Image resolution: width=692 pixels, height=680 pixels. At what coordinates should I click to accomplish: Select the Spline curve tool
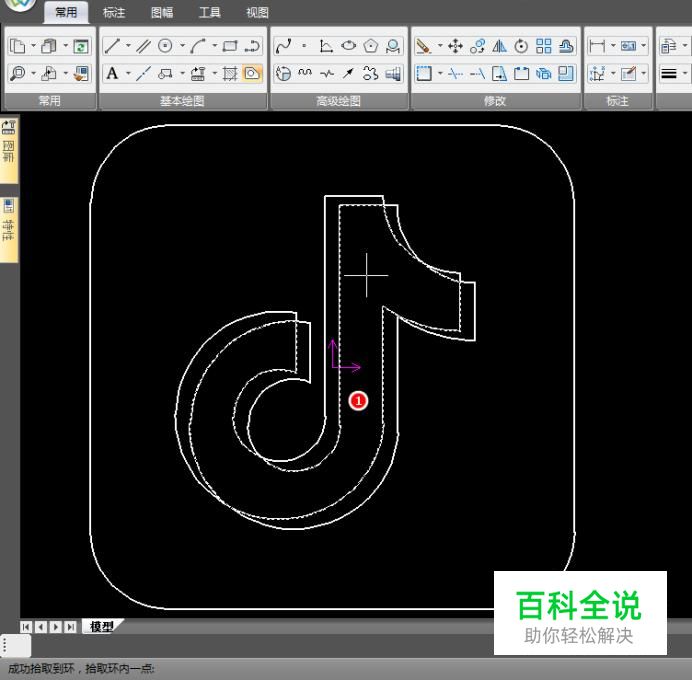pyautogui.click(x=283, y=46)
